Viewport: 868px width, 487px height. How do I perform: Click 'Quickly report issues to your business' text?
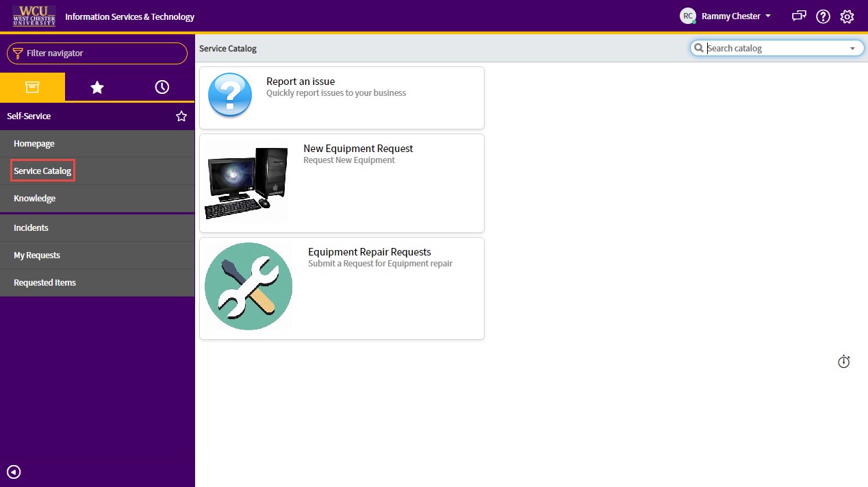pos(336,93)
